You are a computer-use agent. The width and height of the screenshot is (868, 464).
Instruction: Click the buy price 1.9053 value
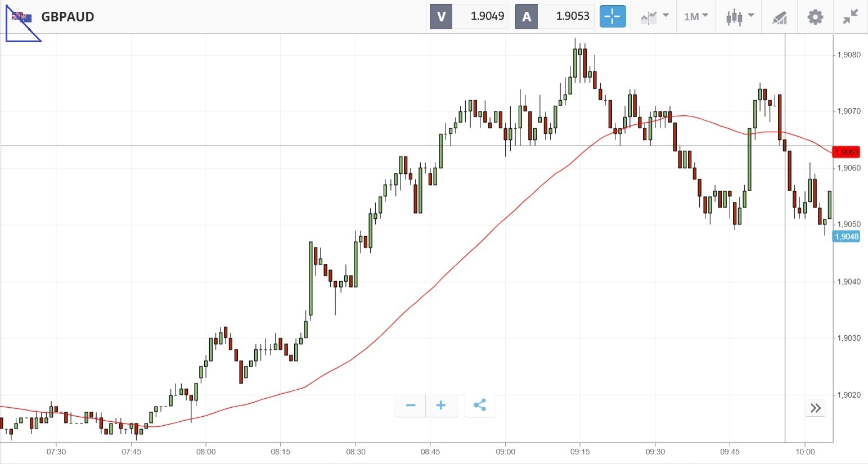[572, 17]
